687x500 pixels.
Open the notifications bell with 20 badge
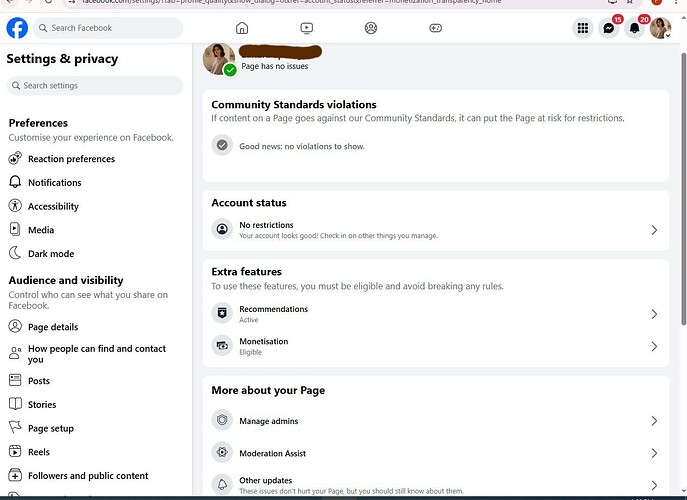(634, 28)
